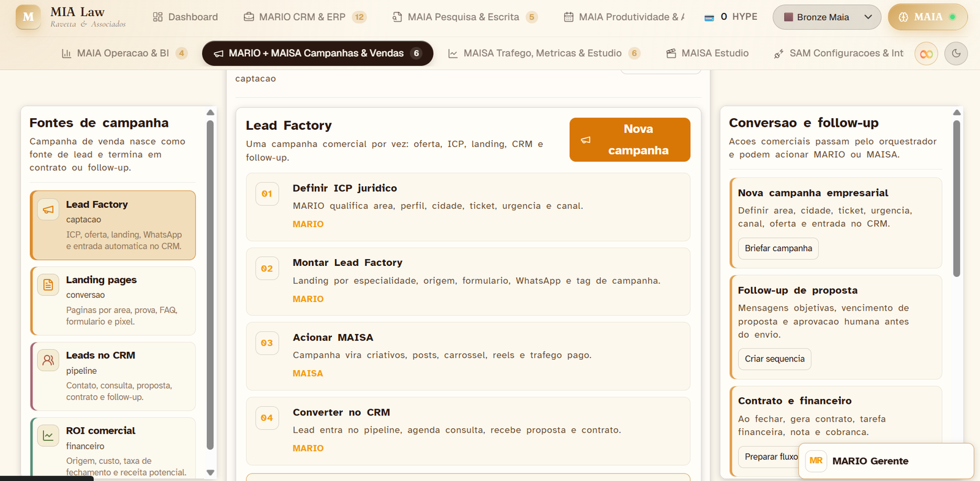Image resolution: width=980 pixels, height=481 pixels.
Task: Click the MAISA Estudio clapperboard icon
Action: coord(671,54)
